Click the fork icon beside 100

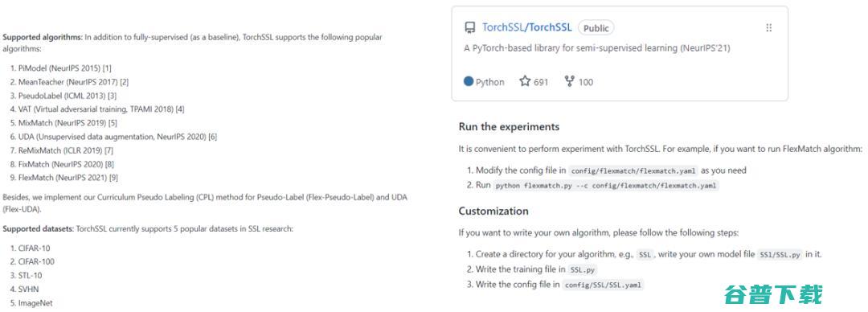[x=569, y=81]
